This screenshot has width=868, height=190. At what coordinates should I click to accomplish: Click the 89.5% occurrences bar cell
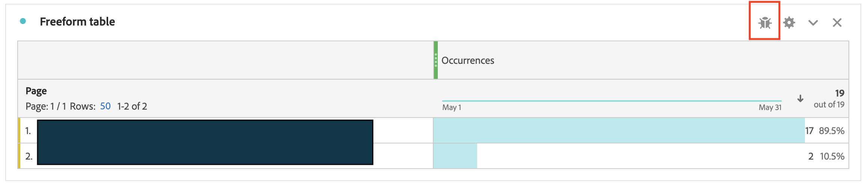641,130
